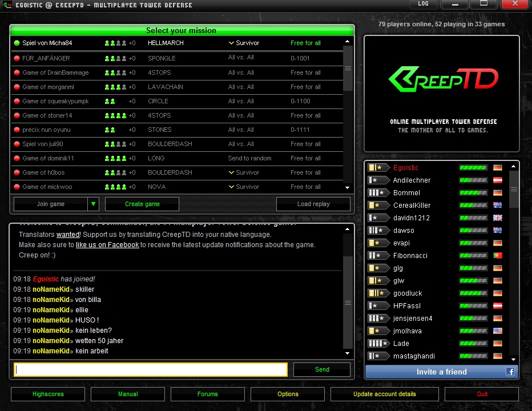Click the rank badge next to dawso
Screen dimensions: 532x411
point(378,231)
